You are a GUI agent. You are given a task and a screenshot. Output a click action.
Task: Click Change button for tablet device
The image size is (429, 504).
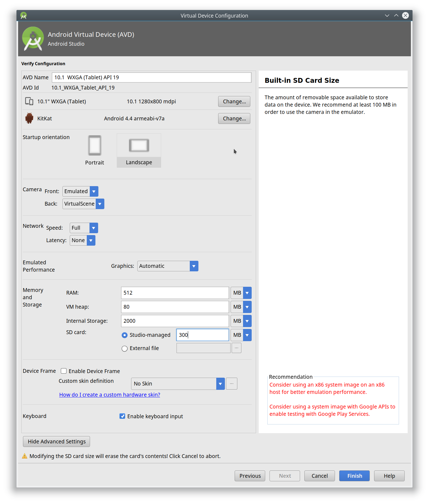point(234,101)
